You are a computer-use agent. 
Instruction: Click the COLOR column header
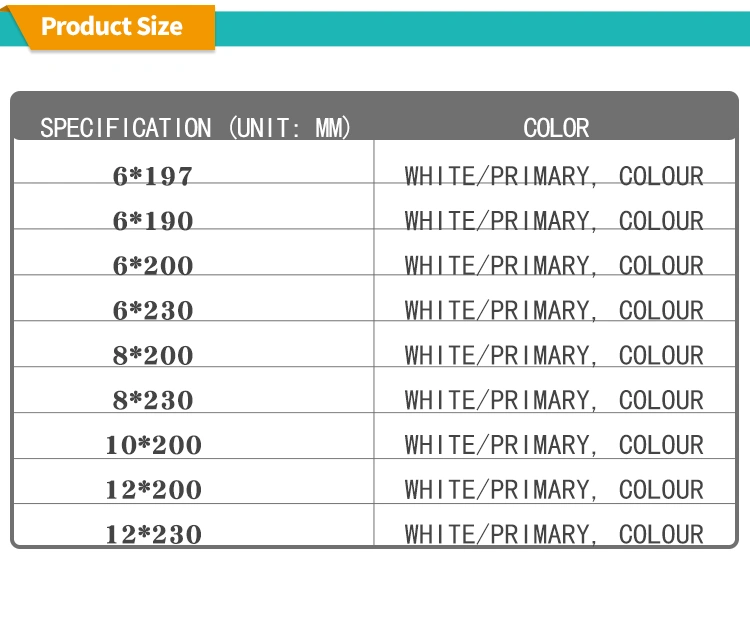click(556, 128)
